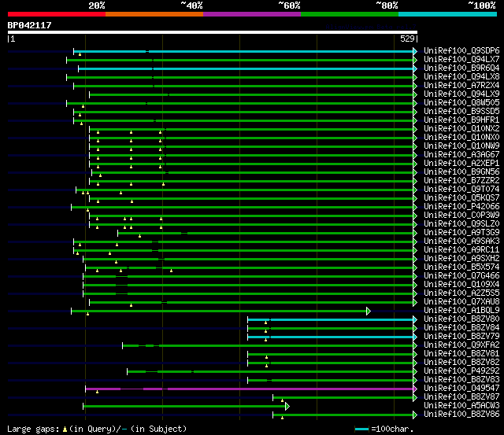Viewport: 504px width, 435px height.
Task: Click the cyan scale bar in the legend
Action: (x=362, y=429)
